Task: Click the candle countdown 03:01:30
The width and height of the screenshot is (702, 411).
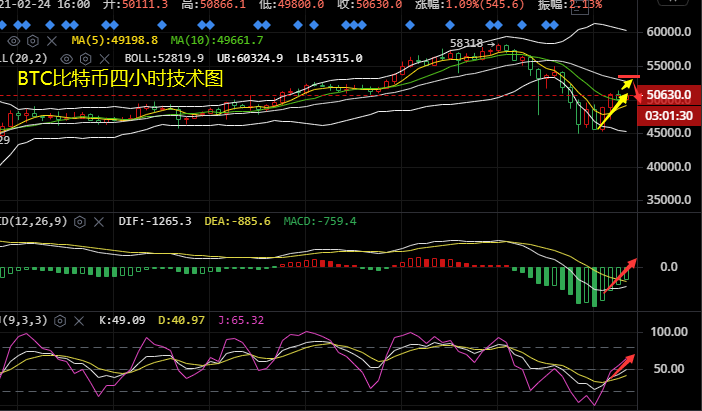Action: [669, 116]
